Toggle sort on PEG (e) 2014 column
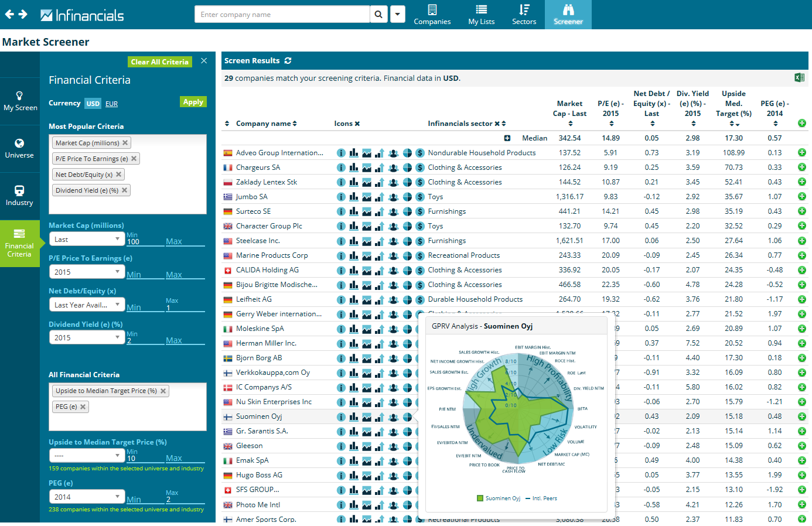This screenshot has height=526, width=812. point(775,124)
